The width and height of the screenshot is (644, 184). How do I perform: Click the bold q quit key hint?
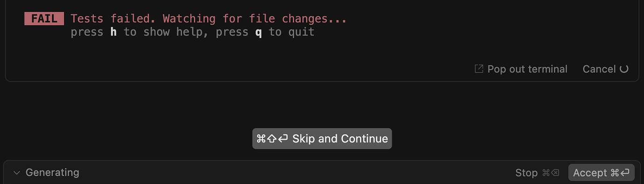(x=259, y=33)
